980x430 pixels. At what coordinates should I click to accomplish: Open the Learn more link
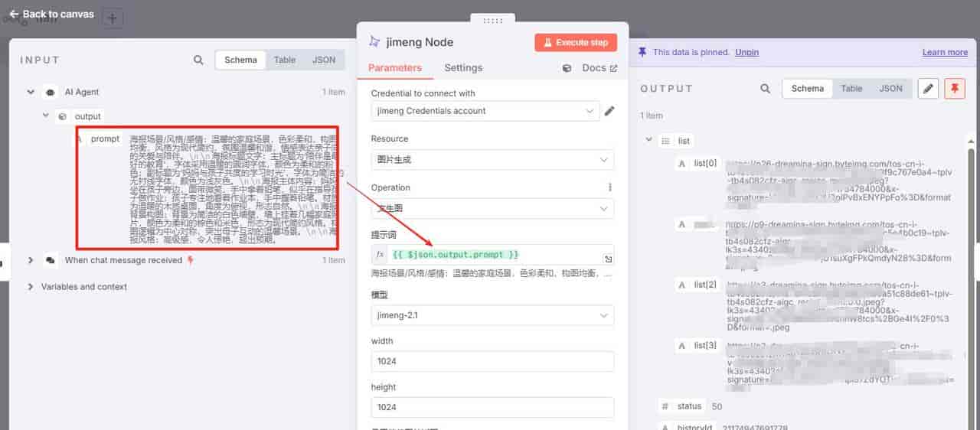coord(945,52)
